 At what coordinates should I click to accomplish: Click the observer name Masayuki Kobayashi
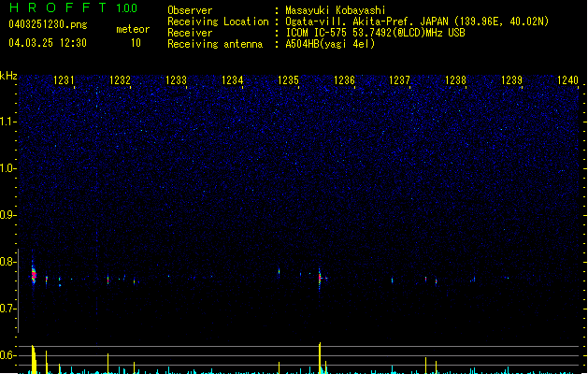click(x=336, y=10)
